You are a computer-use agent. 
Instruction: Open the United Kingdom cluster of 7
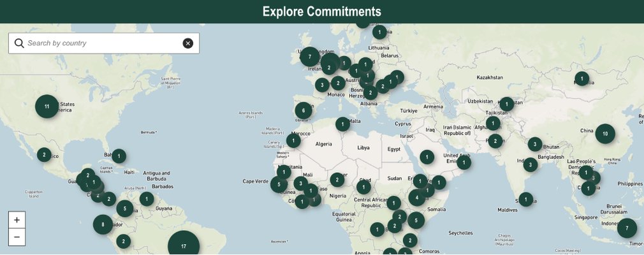point(309,57)
